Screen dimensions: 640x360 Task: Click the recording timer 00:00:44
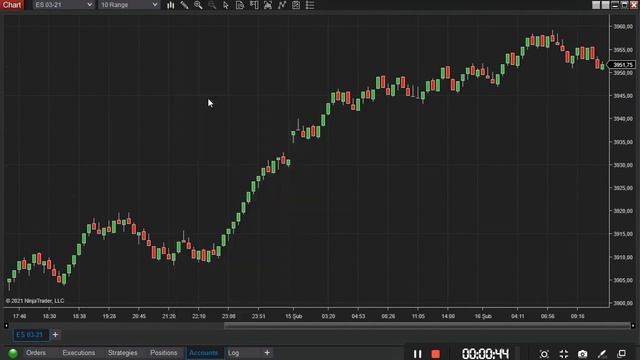click(x=485, y=354)
